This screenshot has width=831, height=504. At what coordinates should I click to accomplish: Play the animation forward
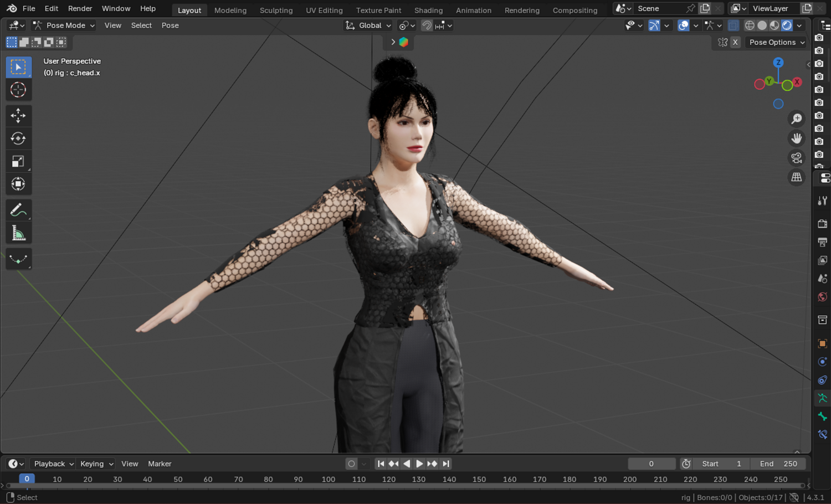tap(419, 464)
